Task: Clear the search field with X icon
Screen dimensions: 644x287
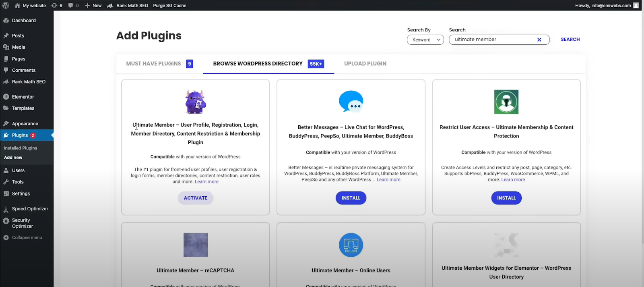Action: (539, 40)
